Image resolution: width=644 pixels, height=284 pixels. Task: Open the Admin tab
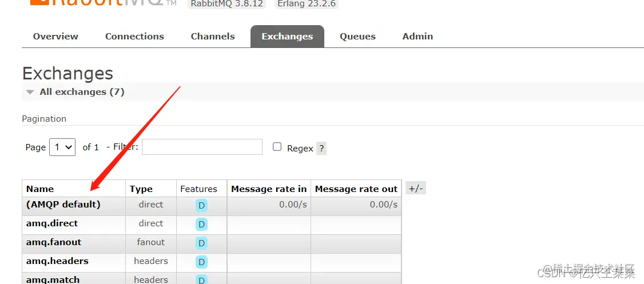point(418,37)
